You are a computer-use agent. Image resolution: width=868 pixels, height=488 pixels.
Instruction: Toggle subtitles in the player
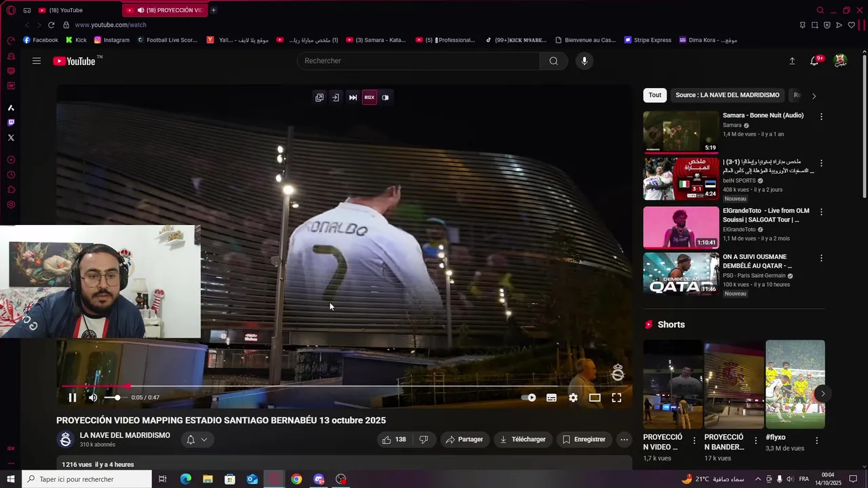click(551, 398)
